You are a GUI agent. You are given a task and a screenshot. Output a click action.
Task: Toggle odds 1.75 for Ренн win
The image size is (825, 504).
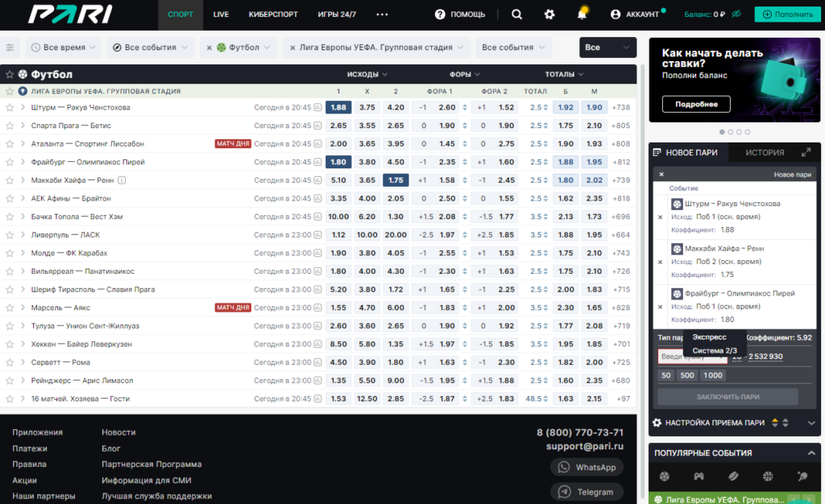coord(396,180)
